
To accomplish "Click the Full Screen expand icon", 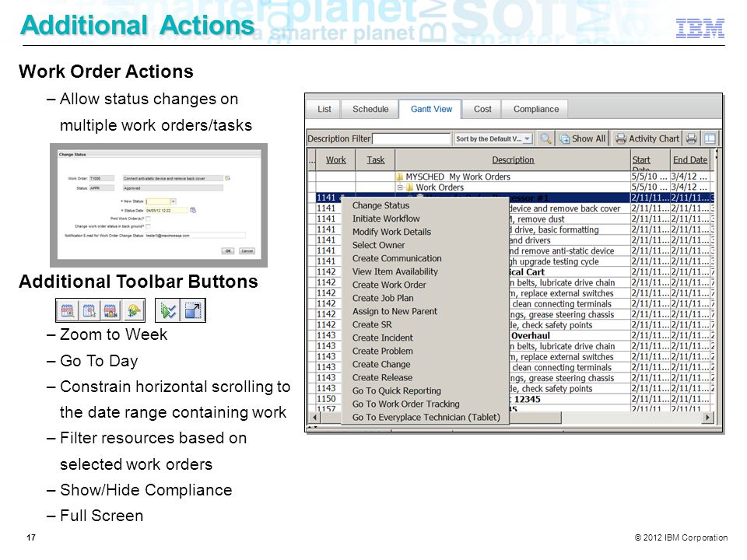I will [x=193, y=311].
